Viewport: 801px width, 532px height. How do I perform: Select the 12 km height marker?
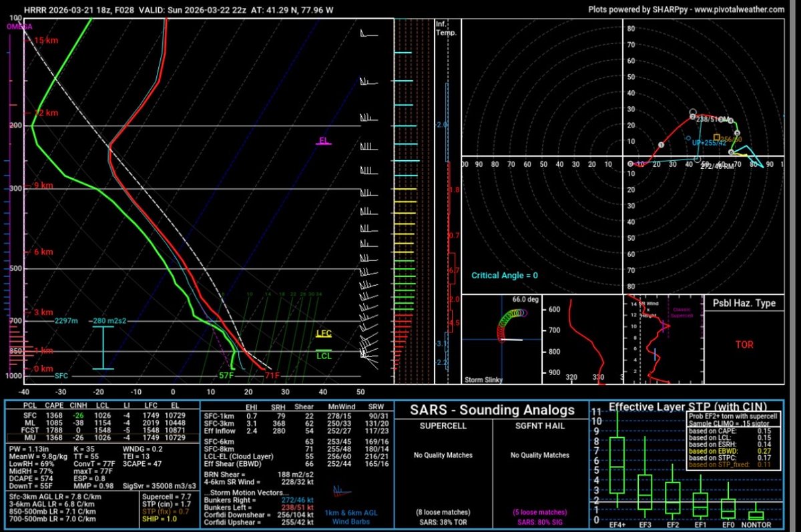tap(47, 113)
